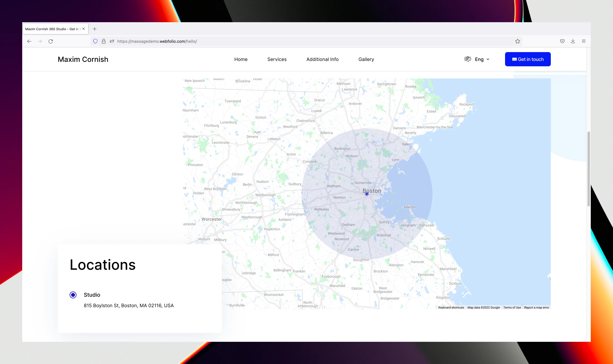Click the Worcester label on the map
Image resolution: width=613 pixels, height=364 pixels.
point(212,219)
